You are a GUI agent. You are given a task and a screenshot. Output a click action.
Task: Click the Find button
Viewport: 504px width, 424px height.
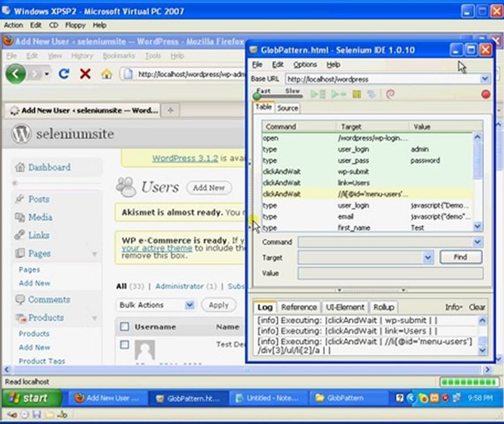pos(460,257)
